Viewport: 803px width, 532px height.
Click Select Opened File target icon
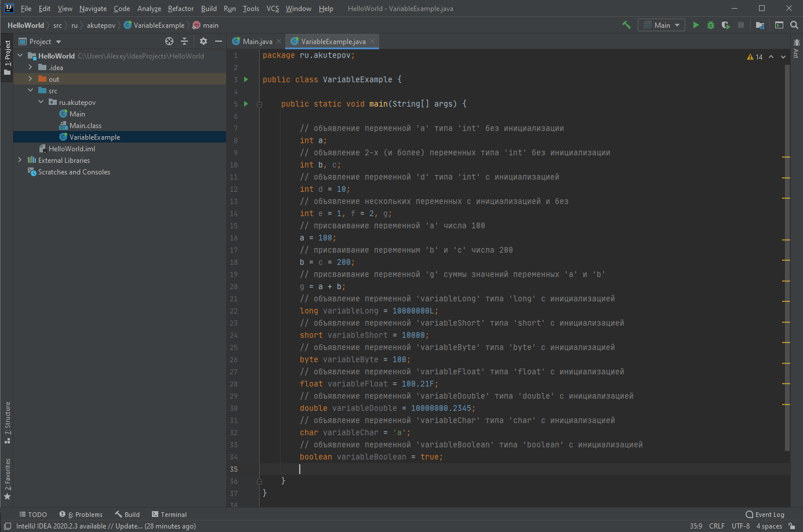(169, 41)
